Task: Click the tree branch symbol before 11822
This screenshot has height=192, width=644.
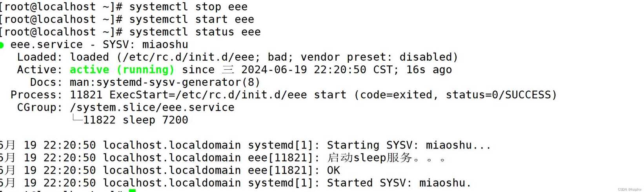Action: (77, 118)
